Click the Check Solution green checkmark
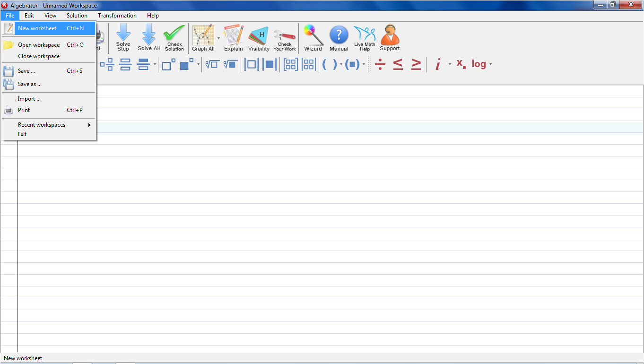This screenshot has width=644, height=364. point(174,38)
